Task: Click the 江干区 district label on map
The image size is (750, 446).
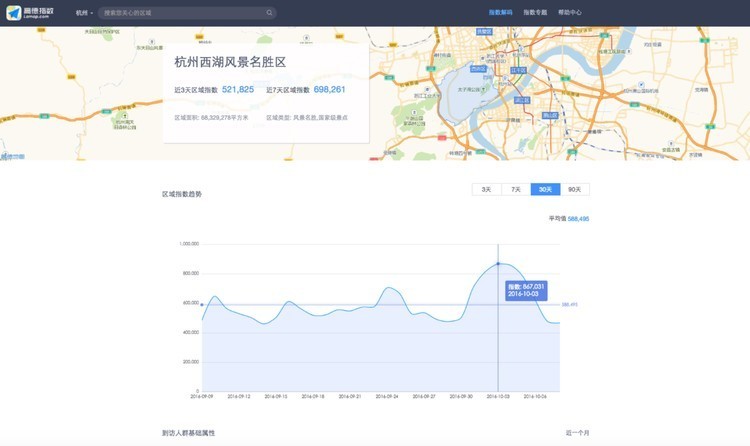Action: point(518,70)
